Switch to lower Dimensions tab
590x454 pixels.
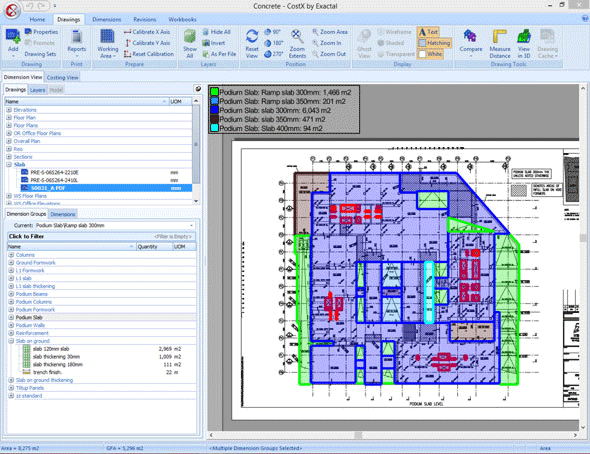[63, 214]
